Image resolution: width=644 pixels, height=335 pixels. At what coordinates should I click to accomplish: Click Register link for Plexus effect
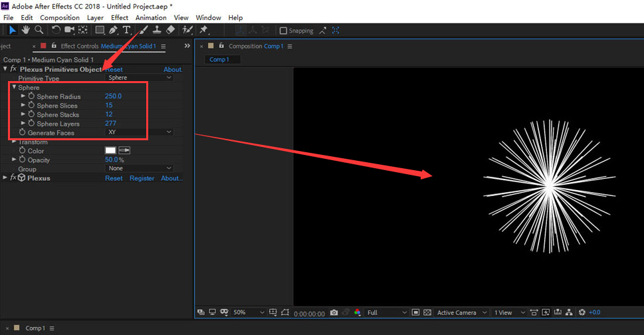pos(142,178)
